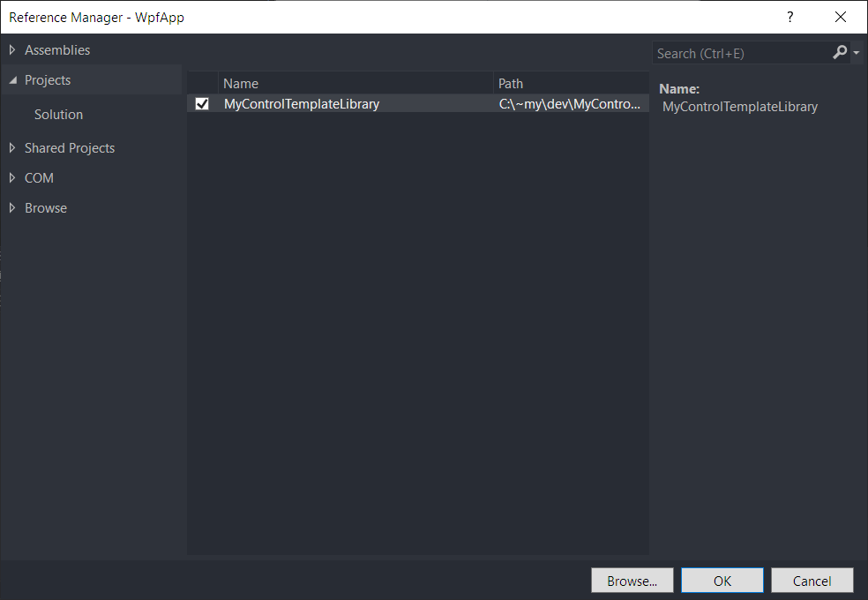
Task: Uncheck the MyControlTemplateLibrary checkbox
Action: click(202, 104)
